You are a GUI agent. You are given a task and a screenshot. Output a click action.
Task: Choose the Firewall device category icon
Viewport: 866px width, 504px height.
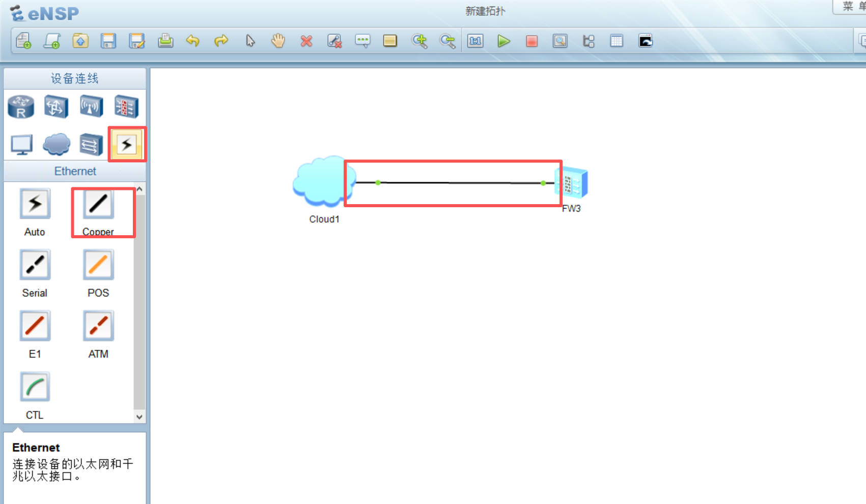tap(126, 107)
